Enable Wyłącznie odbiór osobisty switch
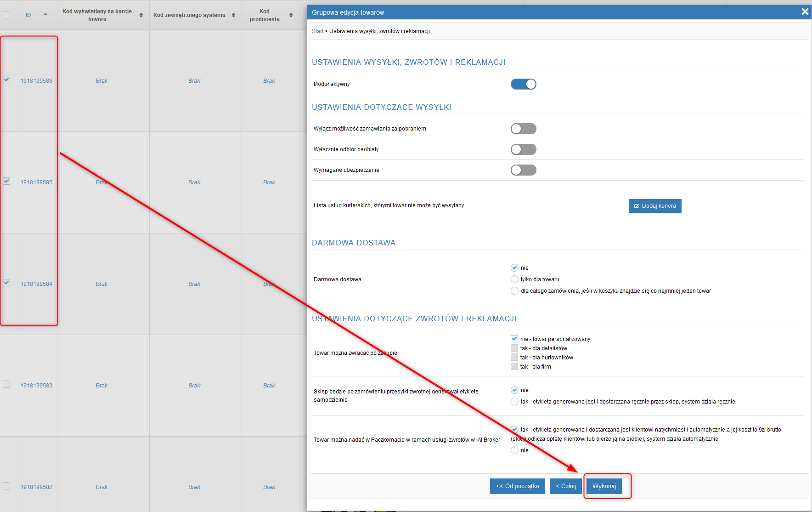Viewport: 812px width, 512px height. 523,149
